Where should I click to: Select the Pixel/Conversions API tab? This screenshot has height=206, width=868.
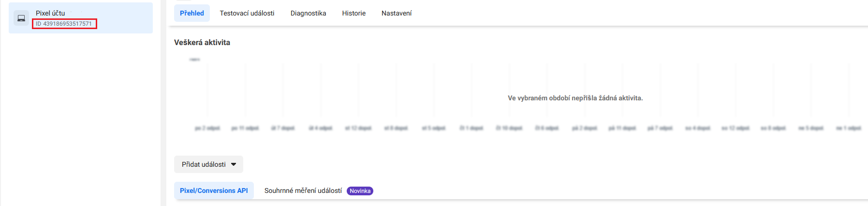(x=214, y=190)
